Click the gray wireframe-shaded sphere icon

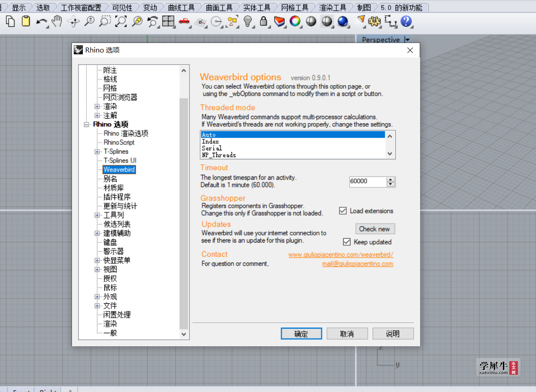(327, 21)
